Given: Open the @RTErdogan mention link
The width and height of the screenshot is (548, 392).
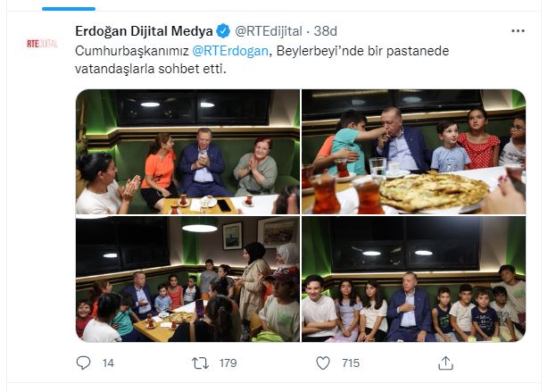Looking at the screenshot, I should tap(230, 51).
